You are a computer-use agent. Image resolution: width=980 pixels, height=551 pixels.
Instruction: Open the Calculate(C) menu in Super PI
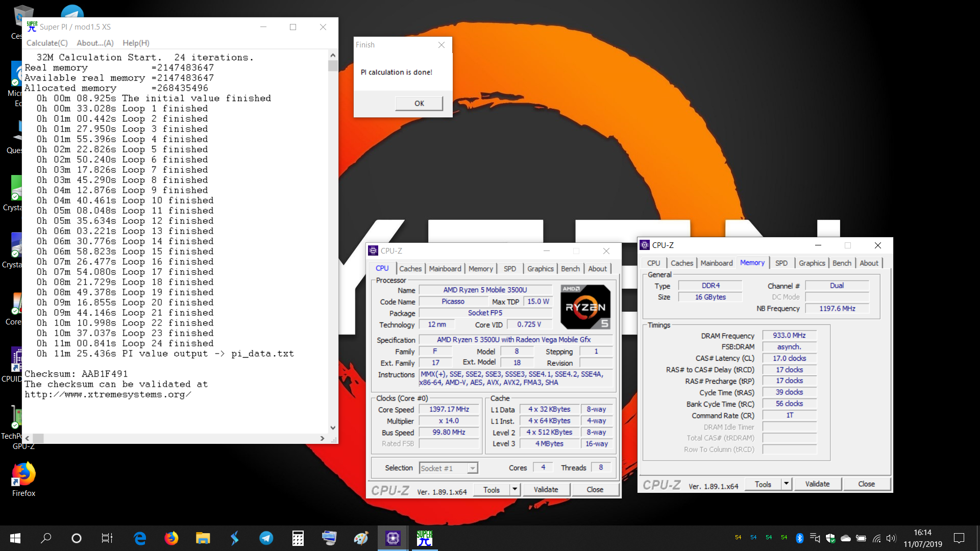coord(47,43)
